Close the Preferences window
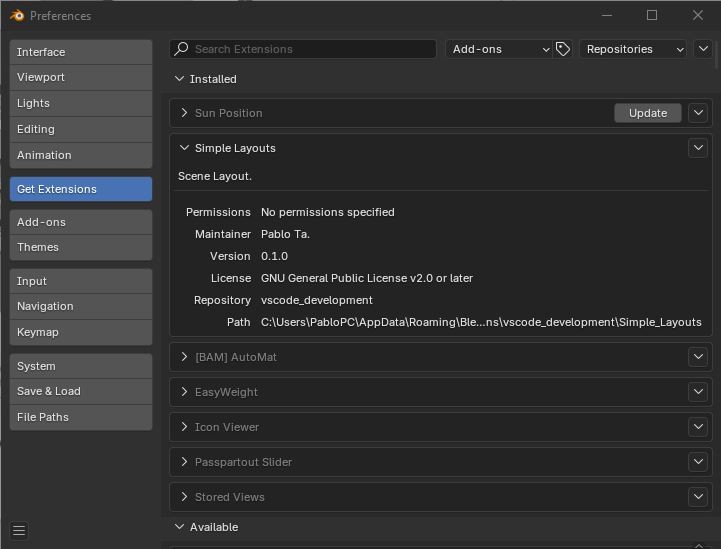 pos(698,15)
